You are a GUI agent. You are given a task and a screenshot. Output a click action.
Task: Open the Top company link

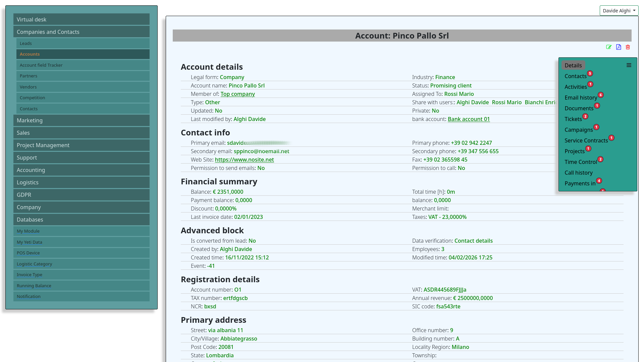(237, 94)
